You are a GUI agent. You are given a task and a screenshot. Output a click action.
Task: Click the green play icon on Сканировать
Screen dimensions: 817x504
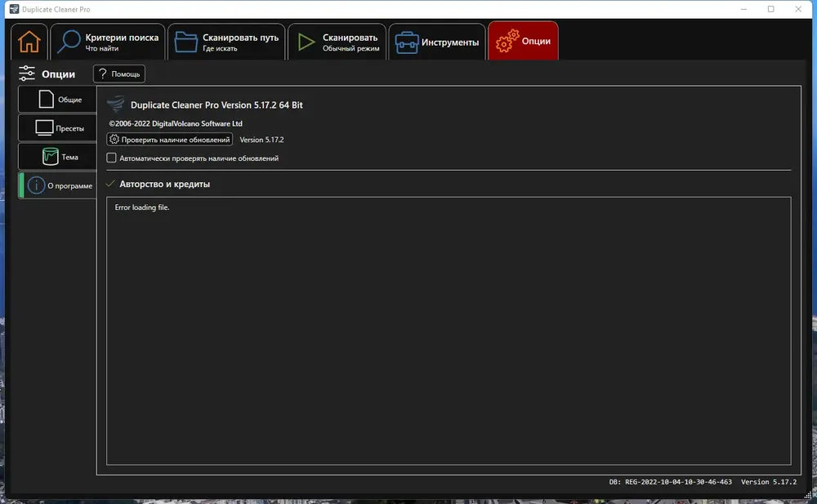coord(306,42)
